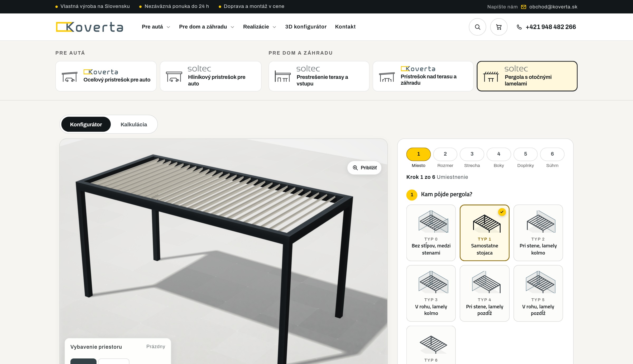
Task: Click obchod@koverta.sk email link
Action: click(553, 7)
